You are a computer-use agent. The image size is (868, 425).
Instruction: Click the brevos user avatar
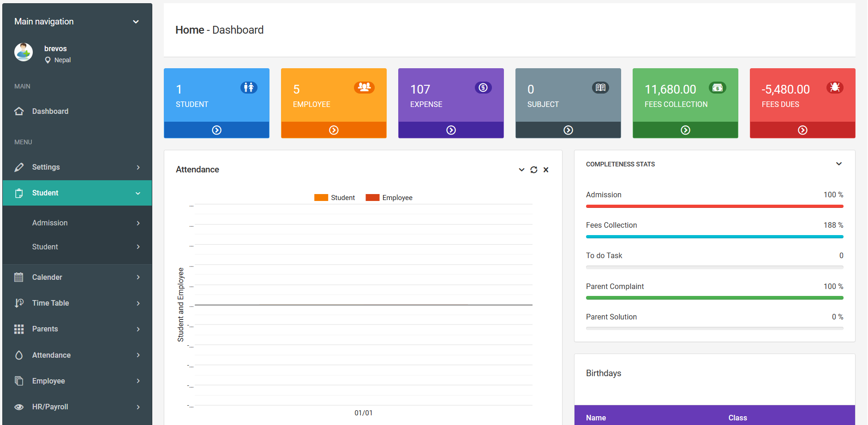[24, 53]
